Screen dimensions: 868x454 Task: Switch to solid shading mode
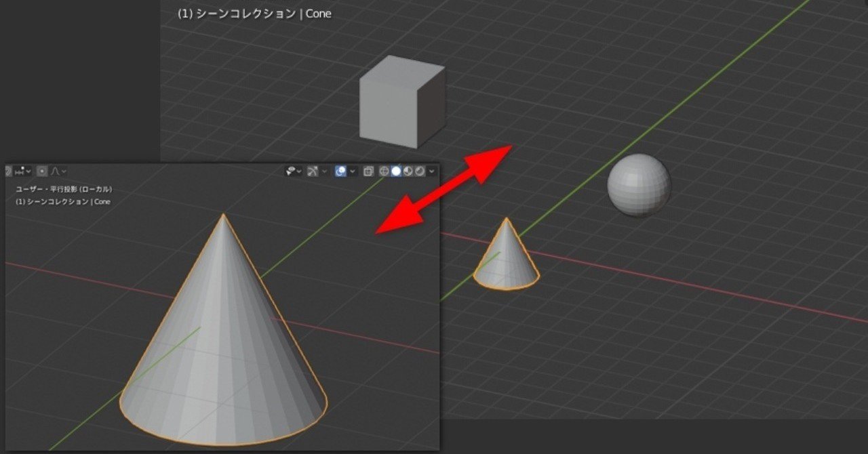coord(396,171)
